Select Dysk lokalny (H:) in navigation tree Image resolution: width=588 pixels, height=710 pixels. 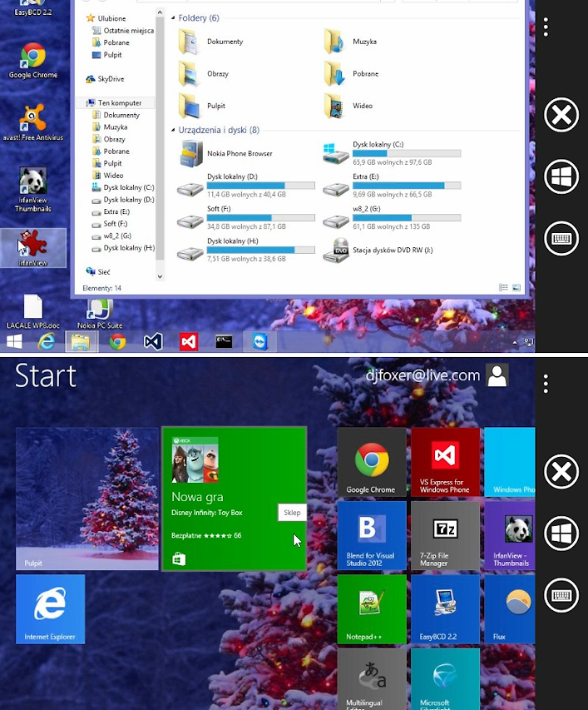(x=122, y=248)
